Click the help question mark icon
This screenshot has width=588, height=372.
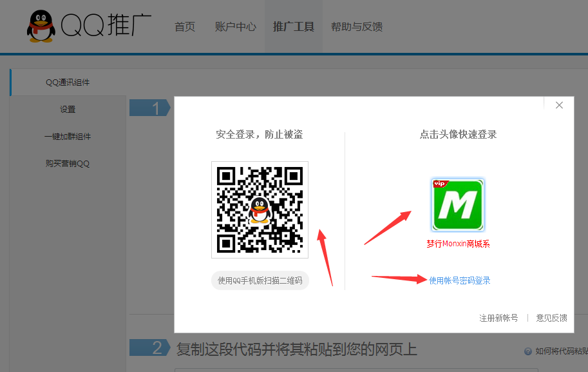coord(528,351)
